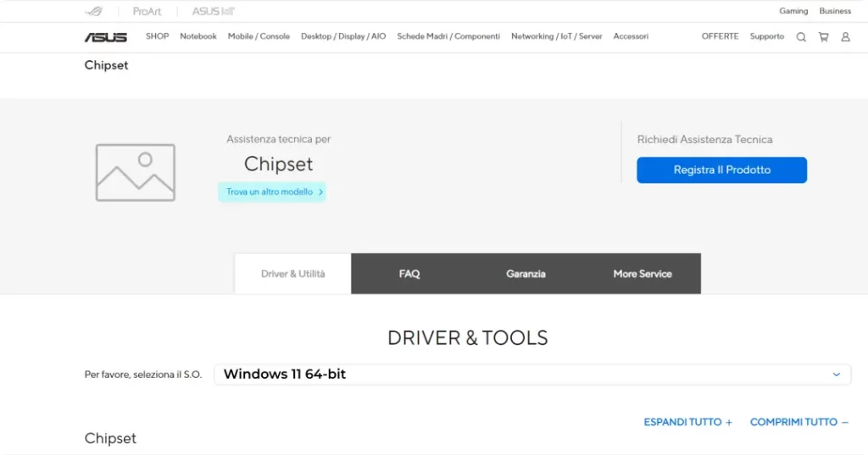868x455 pixels.
Task: Click the OS dropdown chevron arrow
Action: (x=837, y=375)
